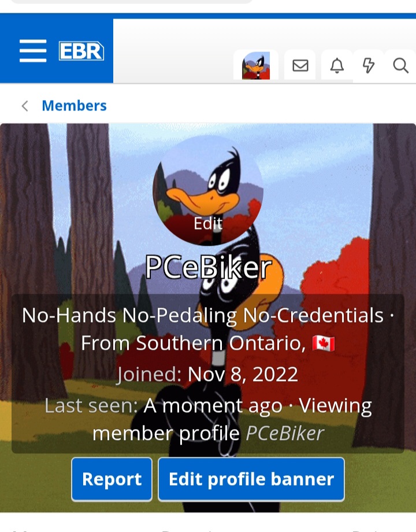Click the Edit profile banner button

click(251, 479)
